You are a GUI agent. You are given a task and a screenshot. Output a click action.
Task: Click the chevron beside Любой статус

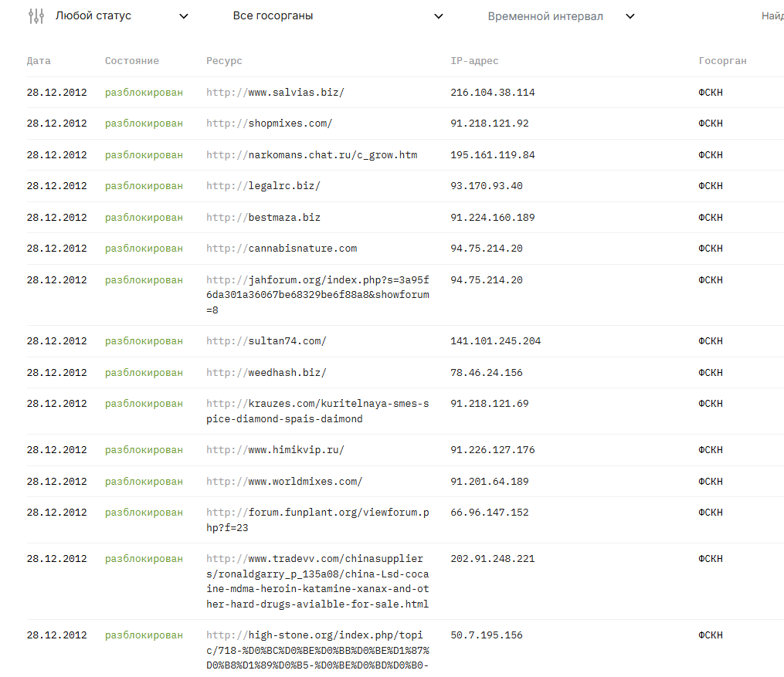184,16
